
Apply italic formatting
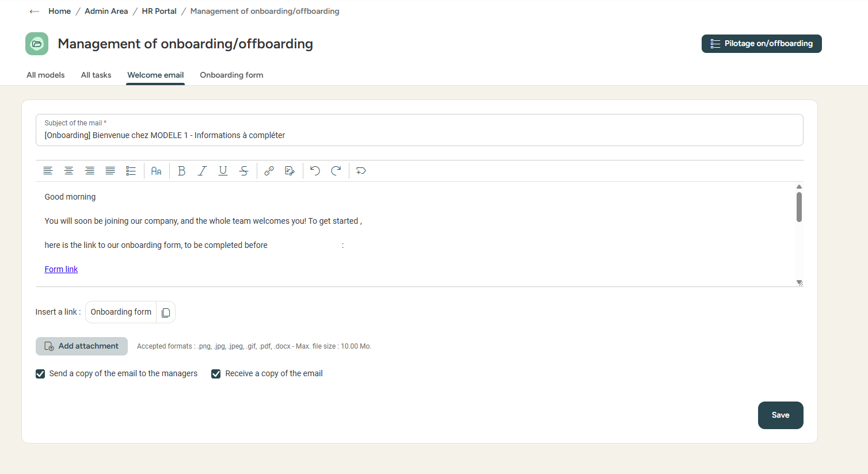tap(202, 171)
